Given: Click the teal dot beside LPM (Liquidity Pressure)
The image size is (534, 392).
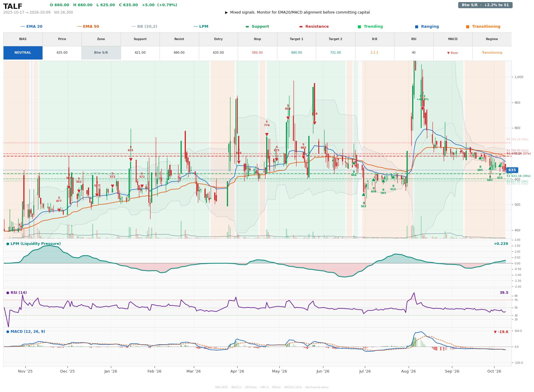Looking at the screenshot, I should [x=8, y=244].
